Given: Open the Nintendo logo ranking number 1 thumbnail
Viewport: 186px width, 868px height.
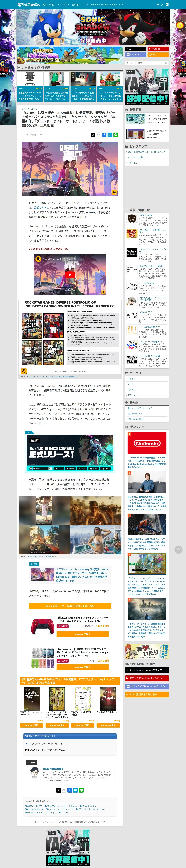Looking at the screenshot, I should coord(147,443).
